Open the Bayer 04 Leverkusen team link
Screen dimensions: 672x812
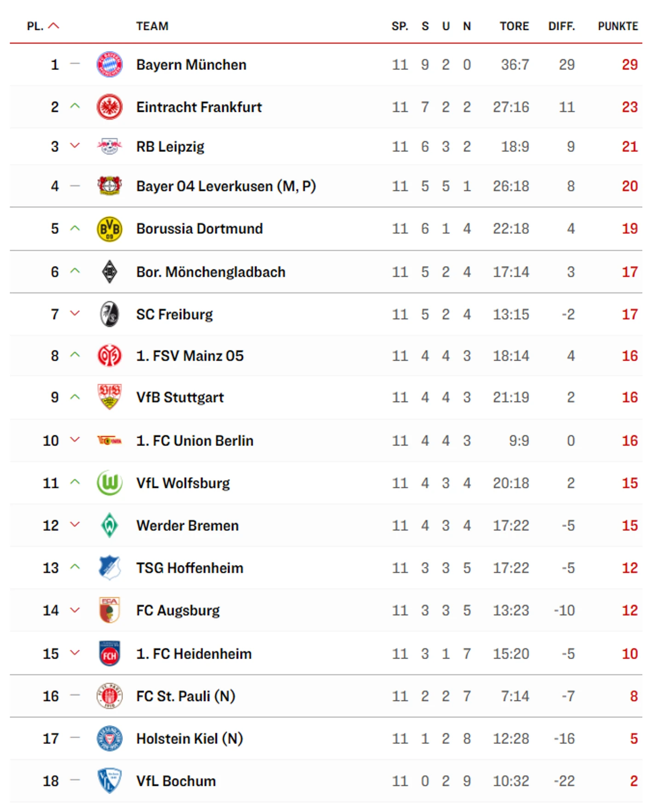226,186
